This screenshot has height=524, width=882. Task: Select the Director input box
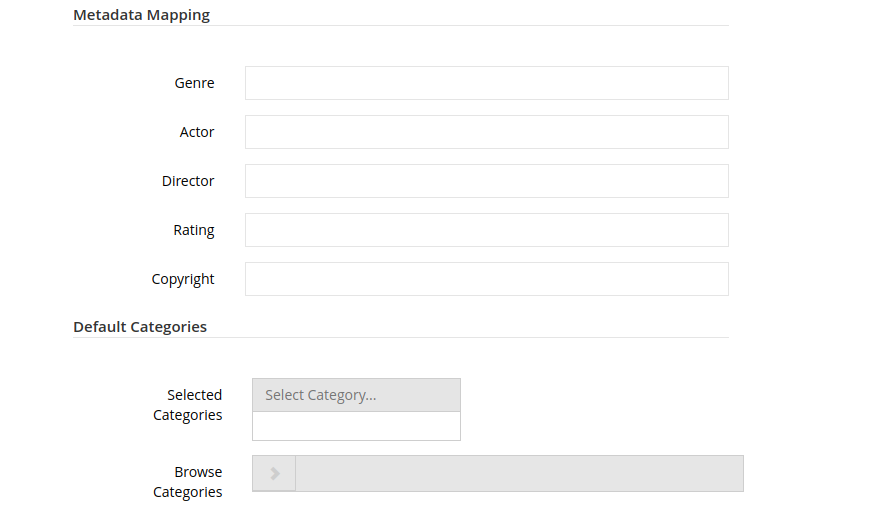(x=487, y=181)
